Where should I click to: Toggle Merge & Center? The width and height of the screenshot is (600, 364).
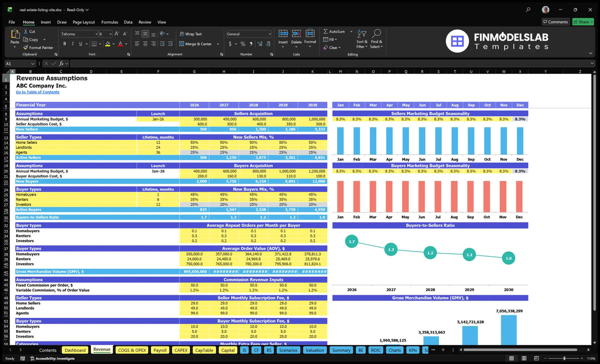195,44
